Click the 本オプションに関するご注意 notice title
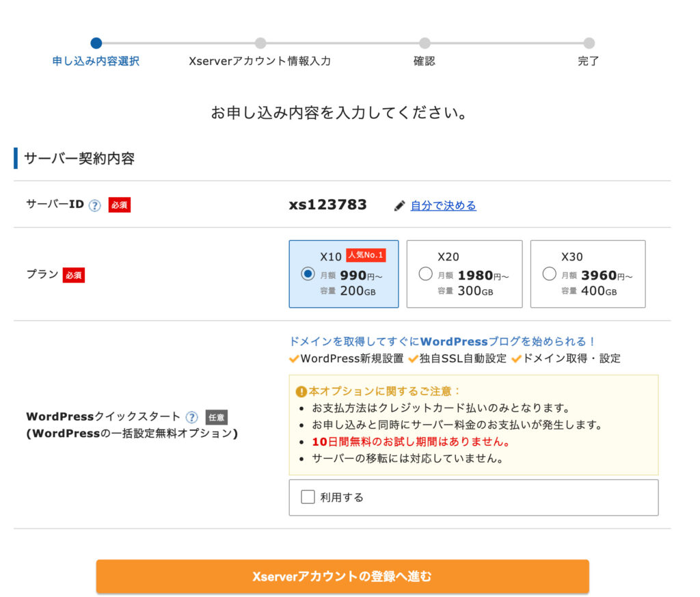This screenshot has width=700, height=597. point(384,391)
